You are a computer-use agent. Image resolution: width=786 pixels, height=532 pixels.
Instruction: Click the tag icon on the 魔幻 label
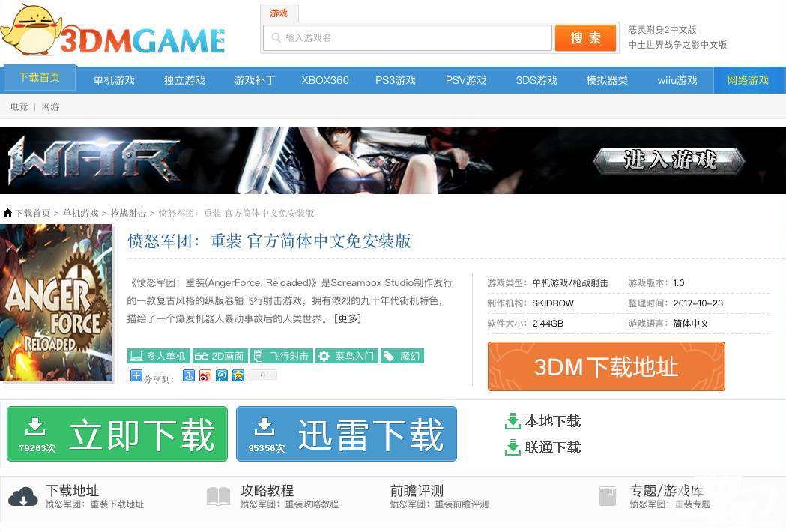coord(389,356)
